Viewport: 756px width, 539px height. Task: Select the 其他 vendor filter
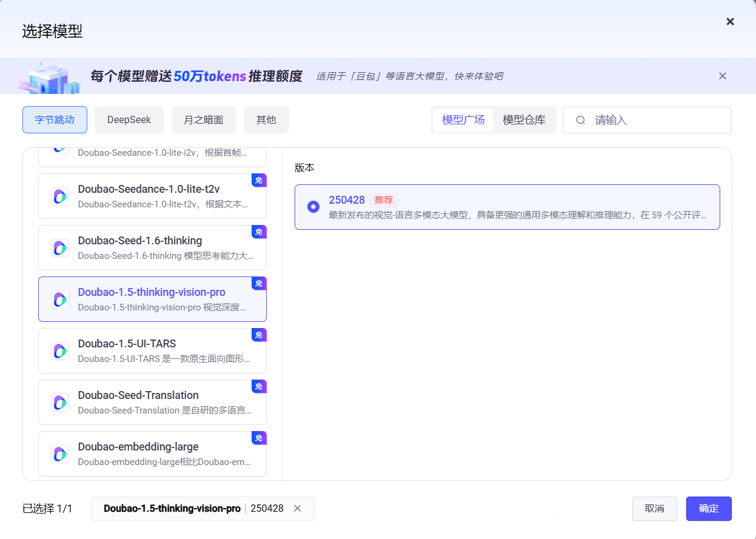[x=266, y=119]
